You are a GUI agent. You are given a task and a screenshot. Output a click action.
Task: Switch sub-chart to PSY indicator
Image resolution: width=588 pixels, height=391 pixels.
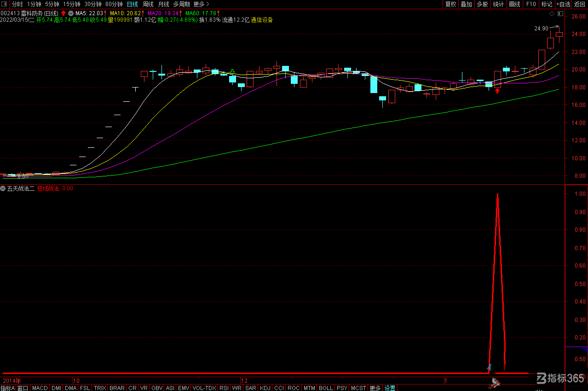pyautogui.click(x=342, y=388)
